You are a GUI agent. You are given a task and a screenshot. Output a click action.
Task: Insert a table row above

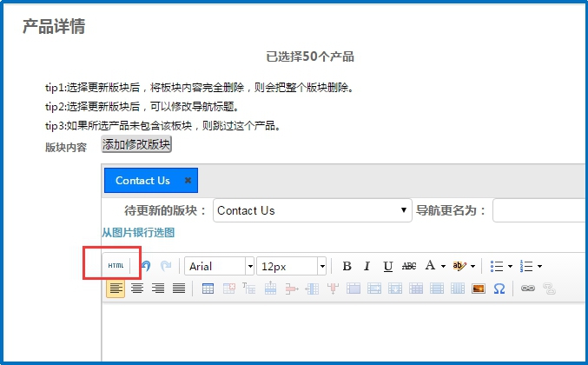click(x=270, y=289)
